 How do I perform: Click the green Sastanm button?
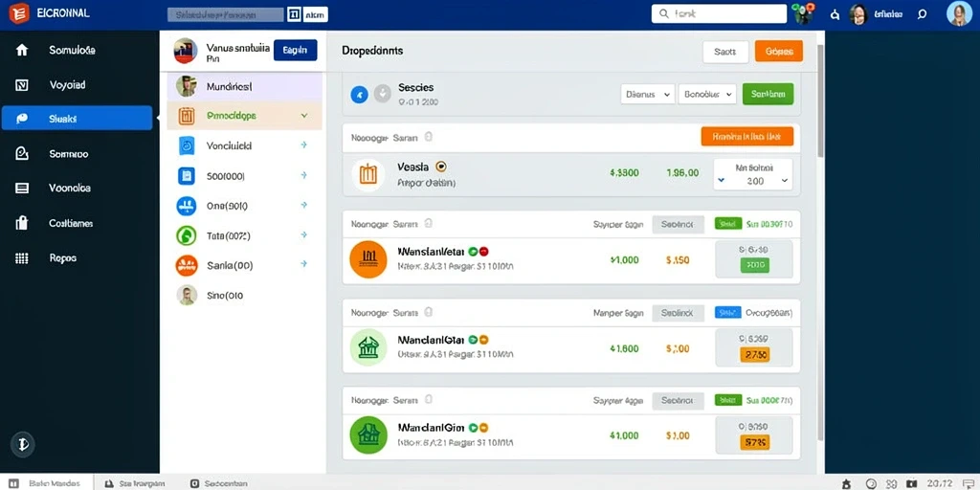(x=768, y=94)
